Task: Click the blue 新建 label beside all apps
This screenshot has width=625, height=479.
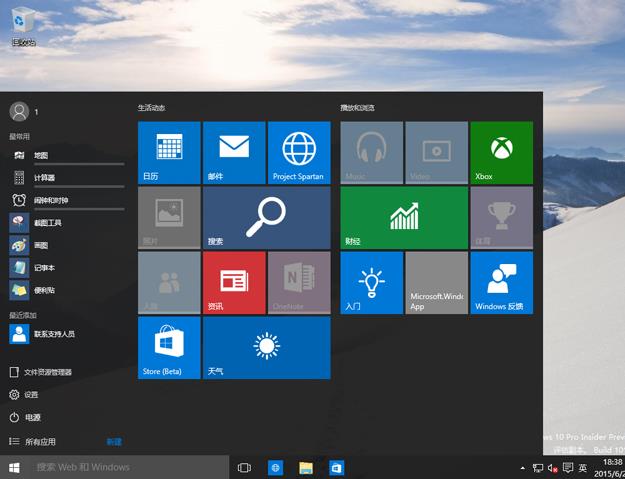Action: [114, 442]
